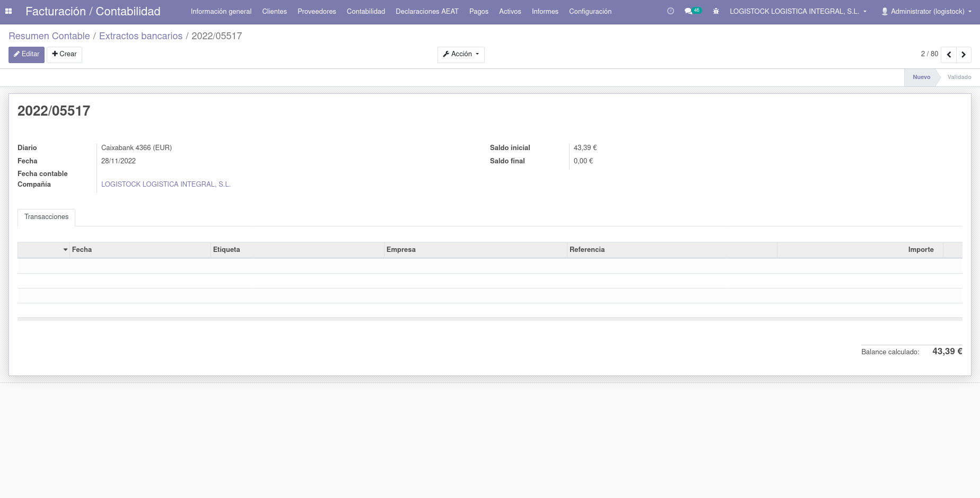Activate developer mode via the bug icon
Image resolution: width=980 pixels, height=498 pixels.
click(716, 11)
